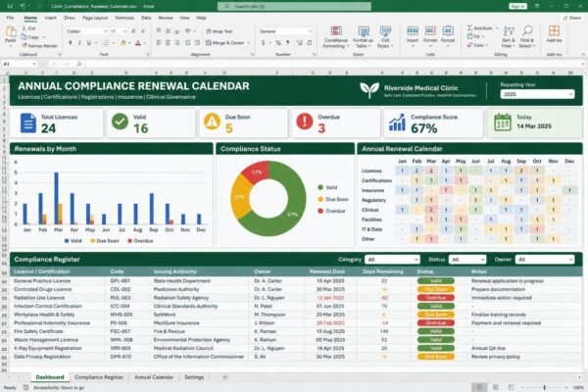Click the AutoSum sigma button
Viewport: 588px width, 392px height.
(479, 28)
